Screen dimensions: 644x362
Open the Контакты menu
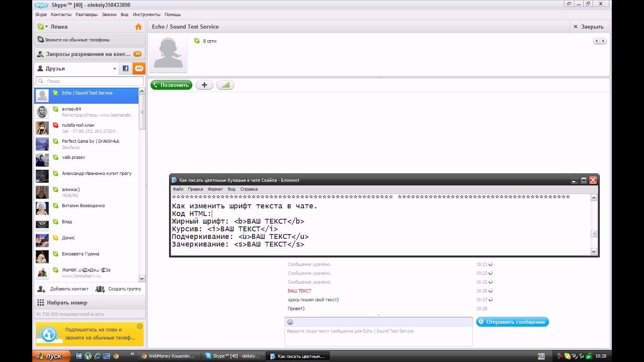(x=61, y=15)
